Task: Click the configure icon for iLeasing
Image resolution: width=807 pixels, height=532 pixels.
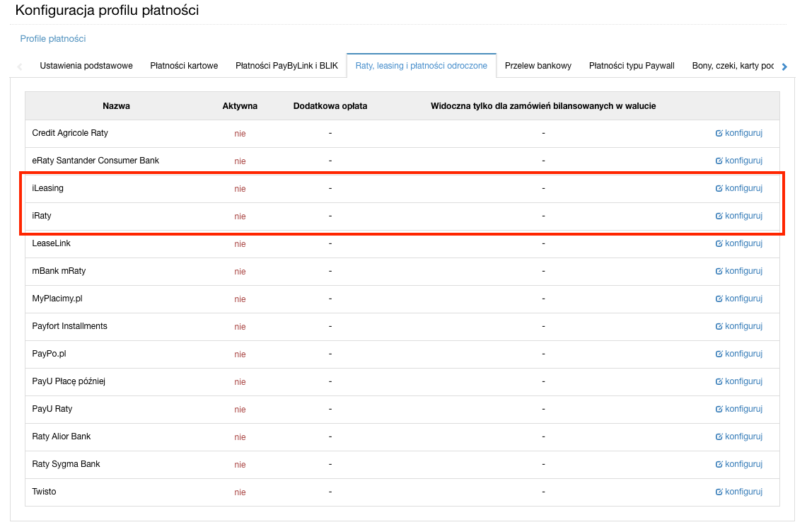Action: click(719, 188)
